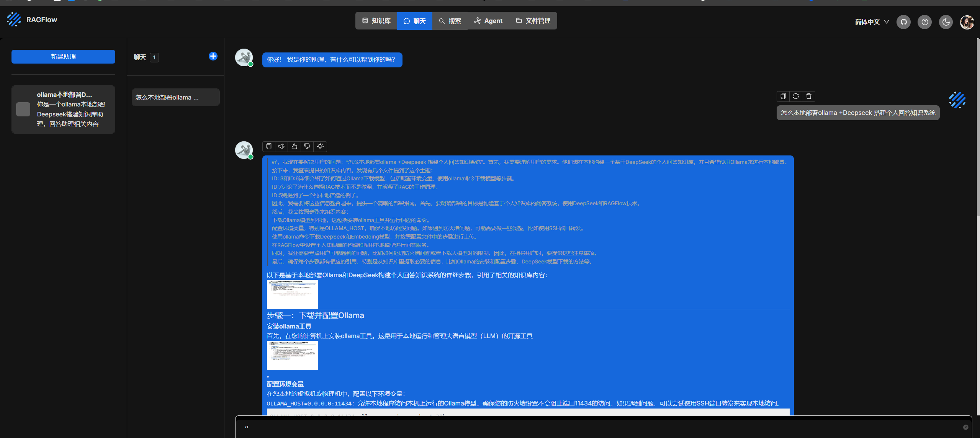Click the 步骤一：下载并配置Ollama heading
Screen dimensions: 980x438
(x=315, y=315)
